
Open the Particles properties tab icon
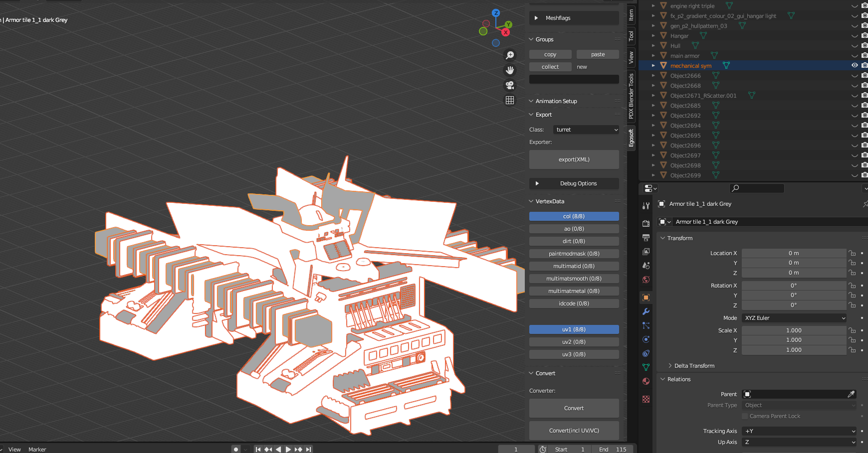(646, 325)
